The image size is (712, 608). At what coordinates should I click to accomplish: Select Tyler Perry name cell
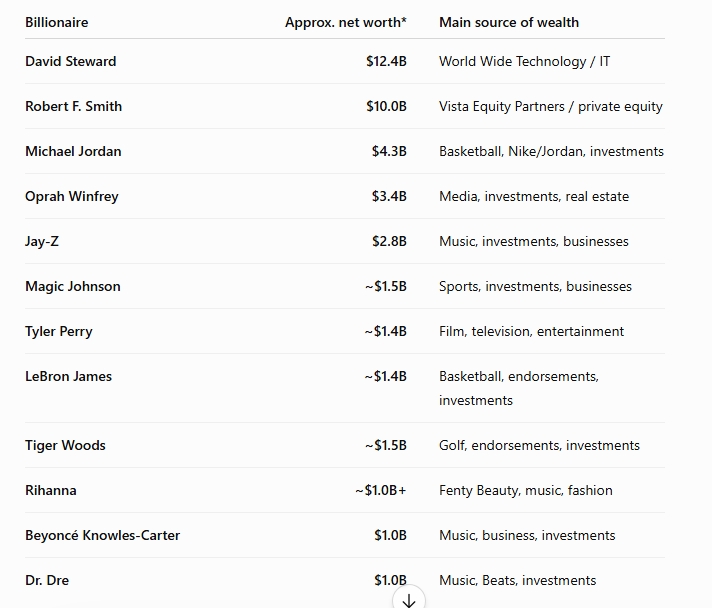(59, 331)
